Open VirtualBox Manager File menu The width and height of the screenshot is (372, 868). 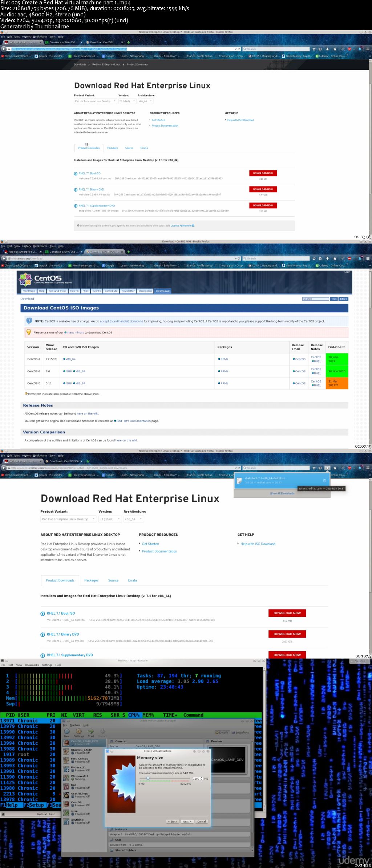[65, 725]
